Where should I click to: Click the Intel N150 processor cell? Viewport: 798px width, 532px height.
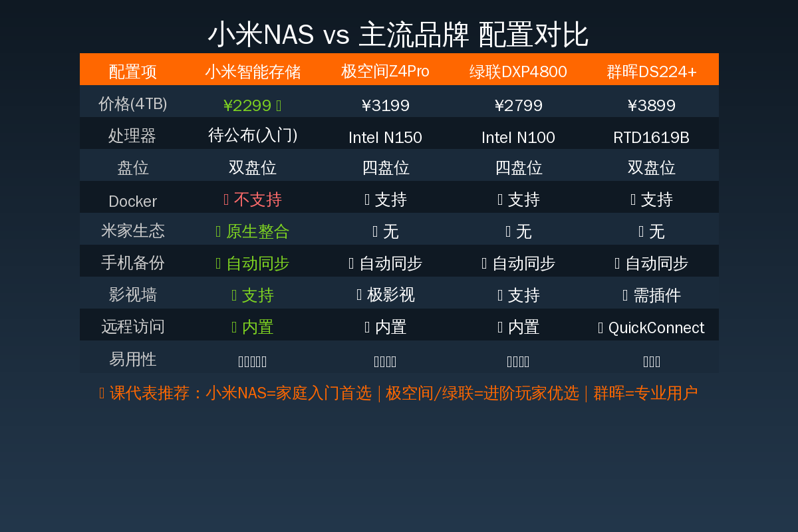tap(386, 138)
